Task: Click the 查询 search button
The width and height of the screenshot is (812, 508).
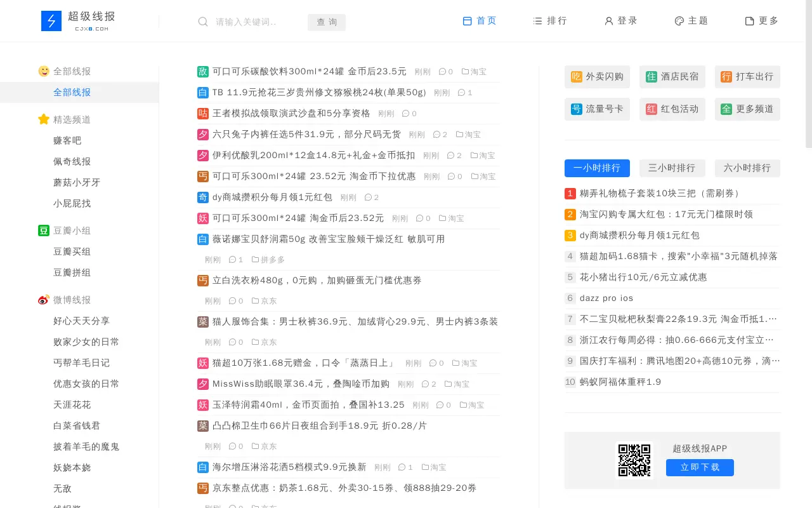Action: [x=327, y=22]
